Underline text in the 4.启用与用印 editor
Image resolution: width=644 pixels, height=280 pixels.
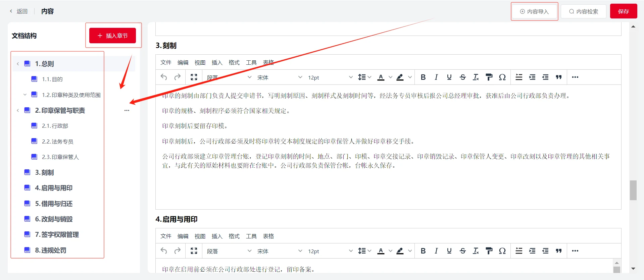pyautogui.click(x=449, y=251)
